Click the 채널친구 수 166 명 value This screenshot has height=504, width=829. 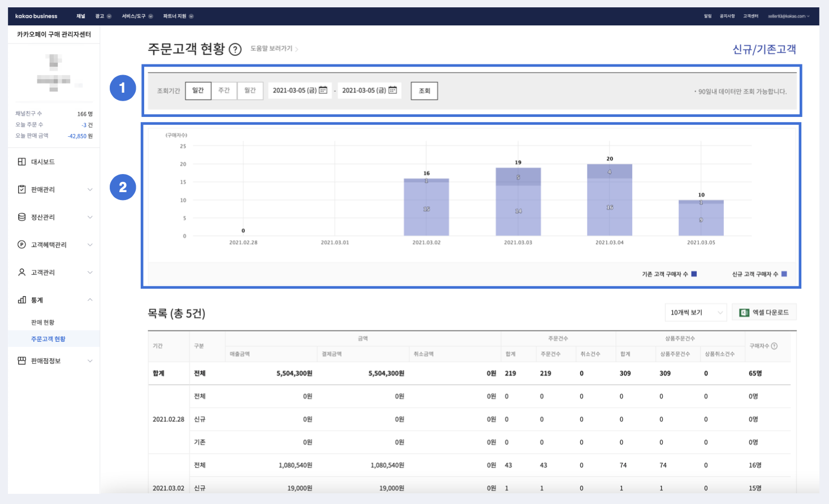pos(85,114)
